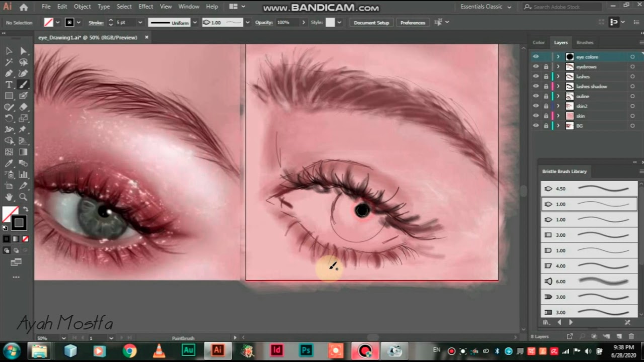This screenshot has height=362, width=644.
Task: Select the Selection arrow tool
Action: tap(9, 51)
